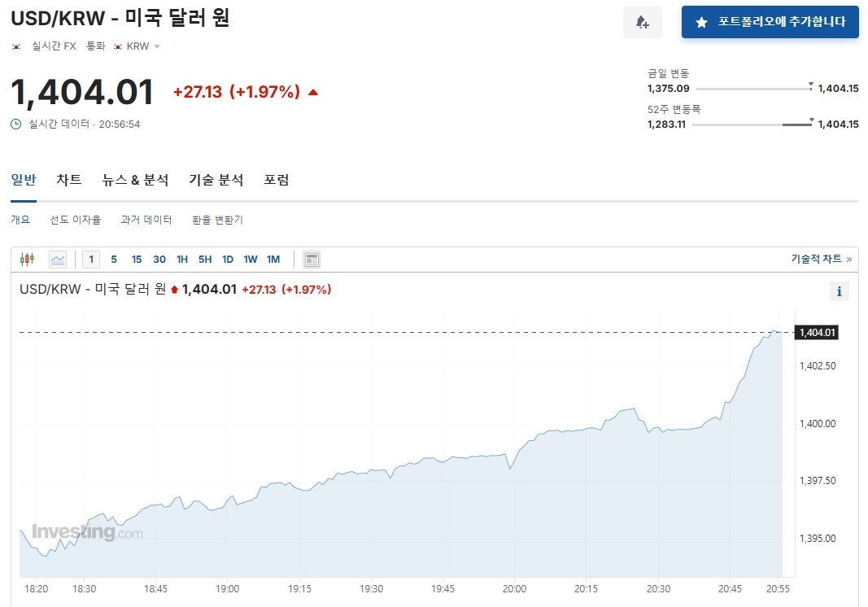Screen dimensions: 868x607
Task: Select the 1W chart interval
Action: [x=251, y=260]
